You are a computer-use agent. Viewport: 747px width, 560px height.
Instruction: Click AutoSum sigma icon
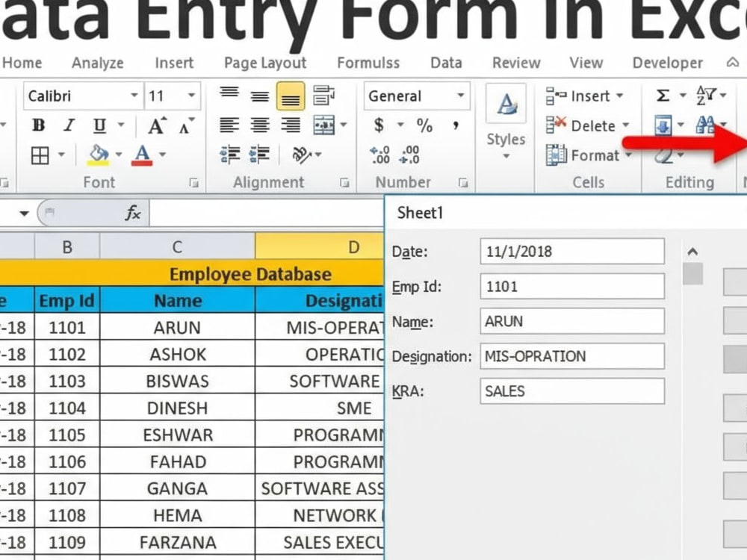click(x=663, y=96)
